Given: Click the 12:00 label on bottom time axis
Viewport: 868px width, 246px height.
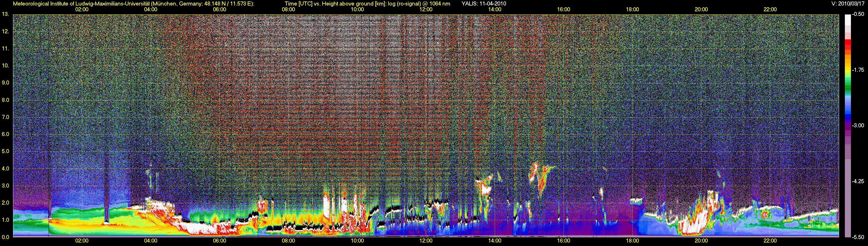Looking at the screenshot, I should pos(426,241).
